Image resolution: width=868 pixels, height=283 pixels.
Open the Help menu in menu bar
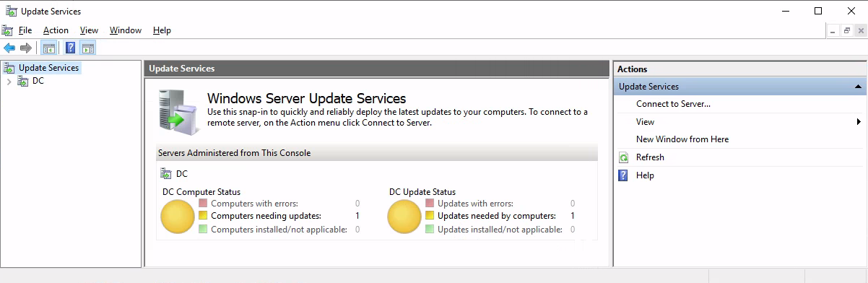(x=162, y=30)
